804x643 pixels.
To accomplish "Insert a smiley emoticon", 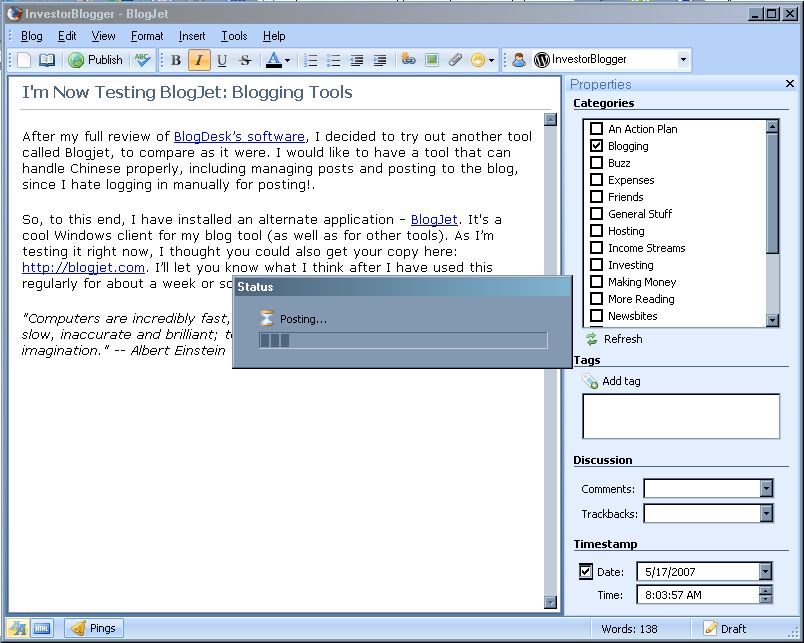I will pos(477,60).
